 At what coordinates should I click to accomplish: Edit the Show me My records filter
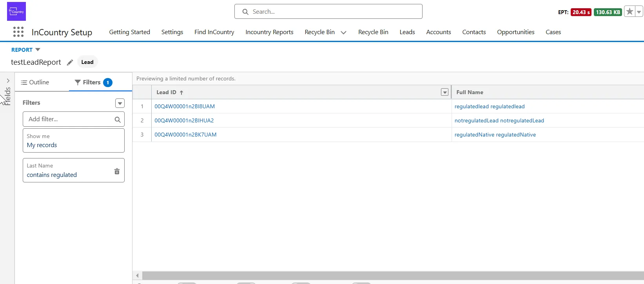point(73,141)
